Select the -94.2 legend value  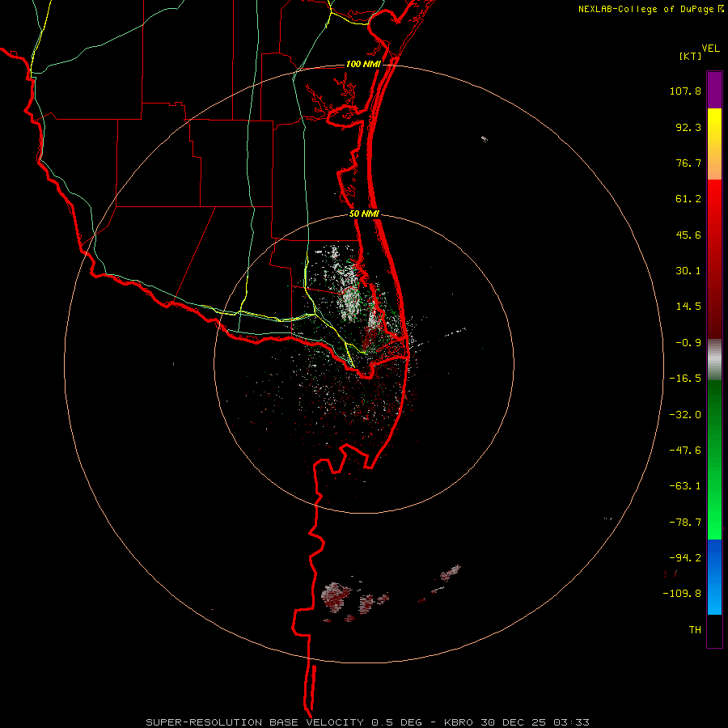(x=685, y=557)
